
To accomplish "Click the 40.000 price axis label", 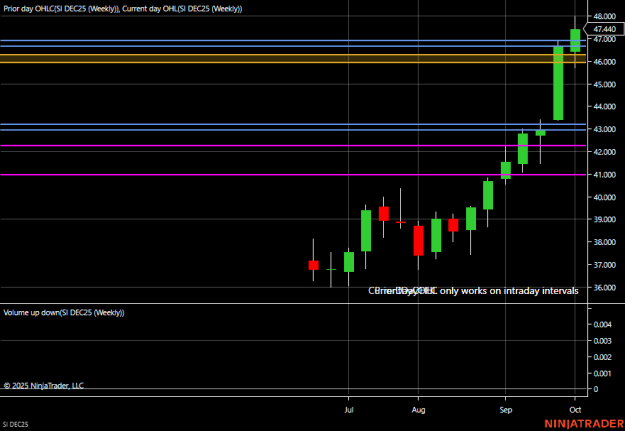I will point(604,197).
